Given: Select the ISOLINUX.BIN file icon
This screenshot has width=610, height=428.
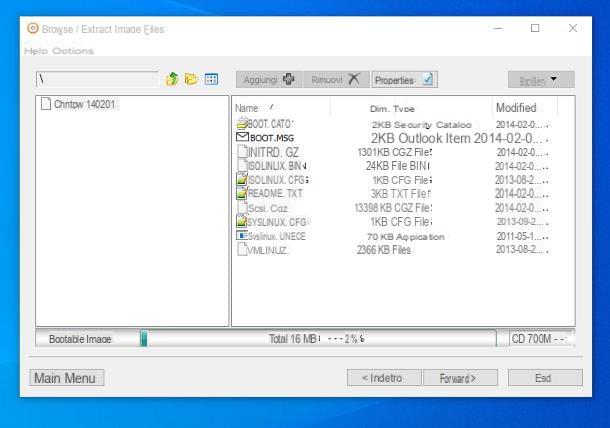Looking at the screenshot, I should pyautogui.click(x=242, y=165).
